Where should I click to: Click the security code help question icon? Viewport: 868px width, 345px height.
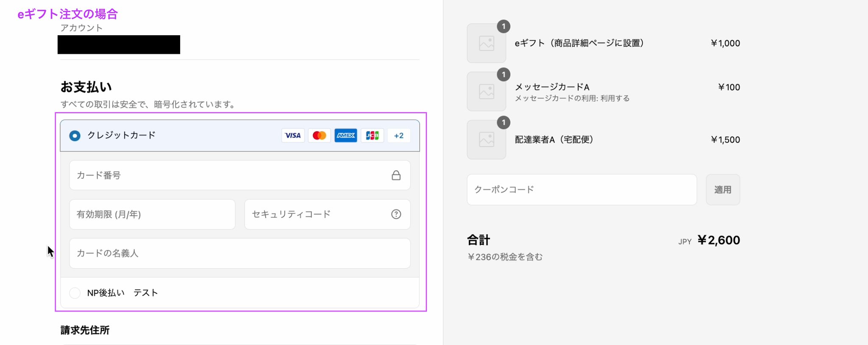coord(396,214)
